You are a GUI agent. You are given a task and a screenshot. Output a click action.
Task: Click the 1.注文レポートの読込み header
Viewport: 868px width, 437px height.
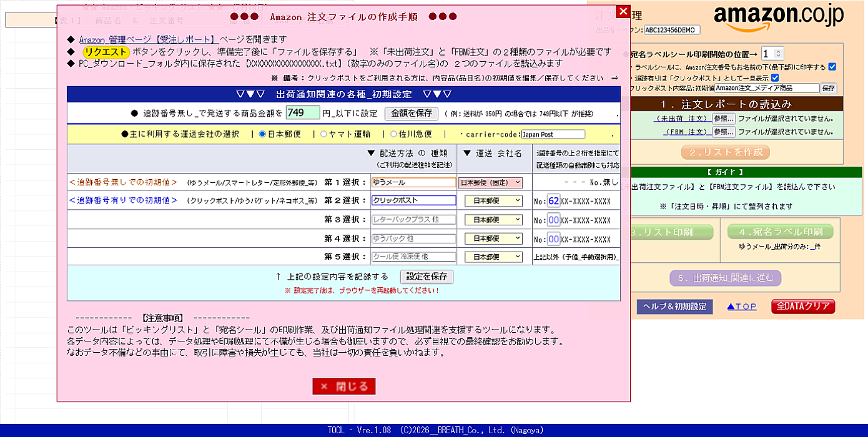click(x=726, y=104)
